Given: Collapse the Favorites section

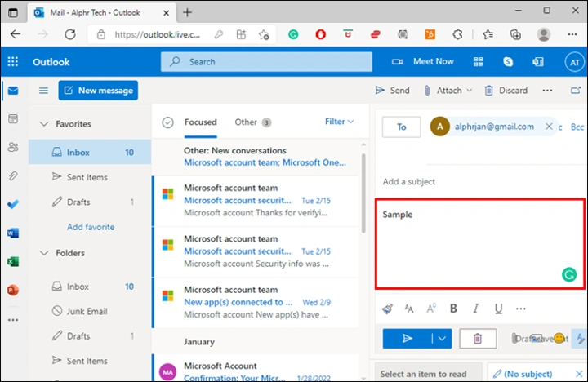Looking at the screenshot, I should point(44,124).
